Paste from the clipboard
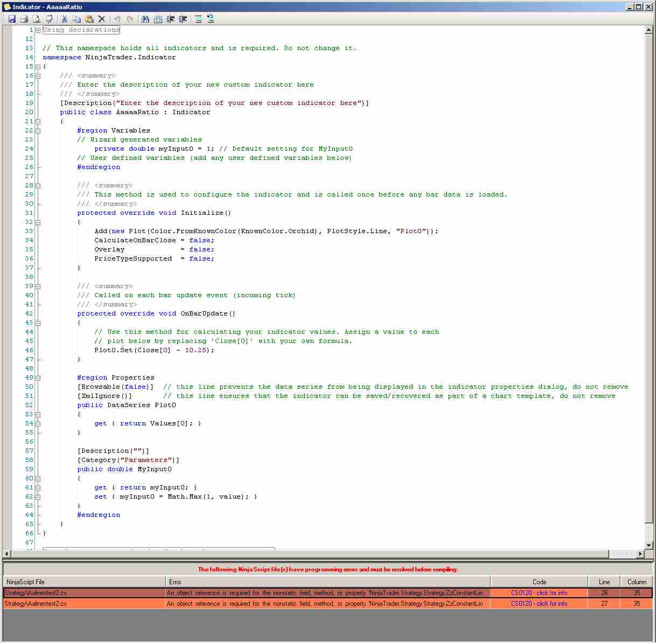 coord(89,19)
